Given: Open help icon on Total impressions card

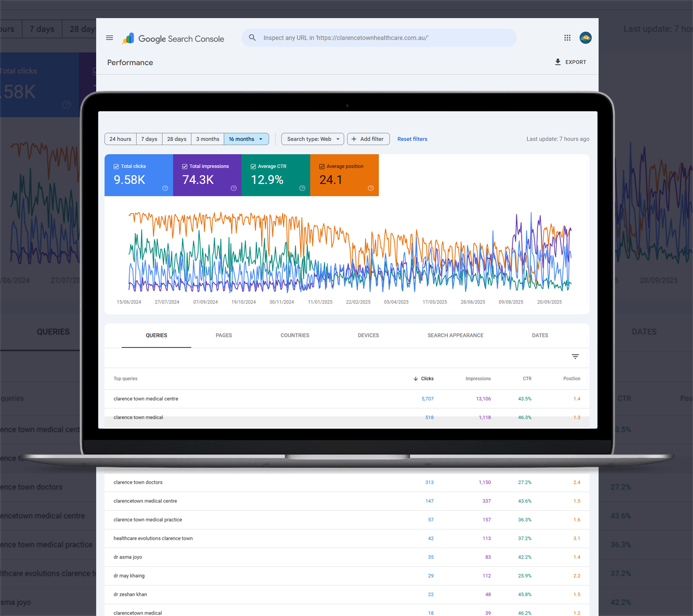Looking at the screenshot, I should (234, 188).
